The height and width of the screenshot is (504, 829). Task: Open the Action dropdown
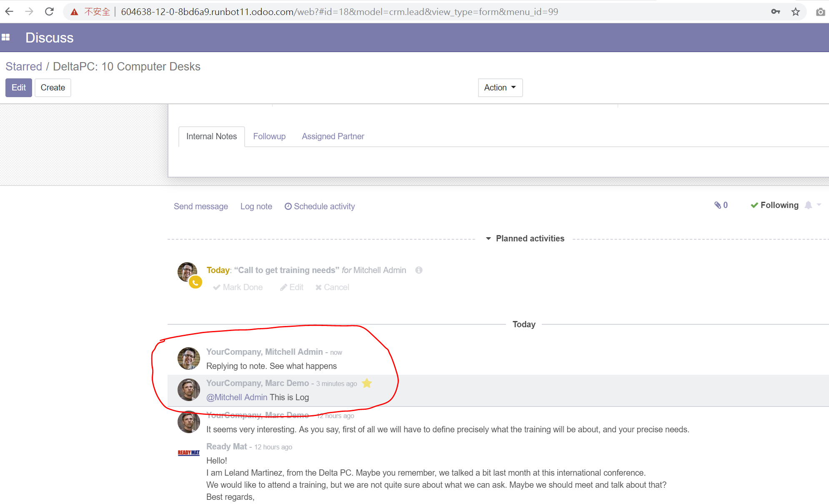500,88
